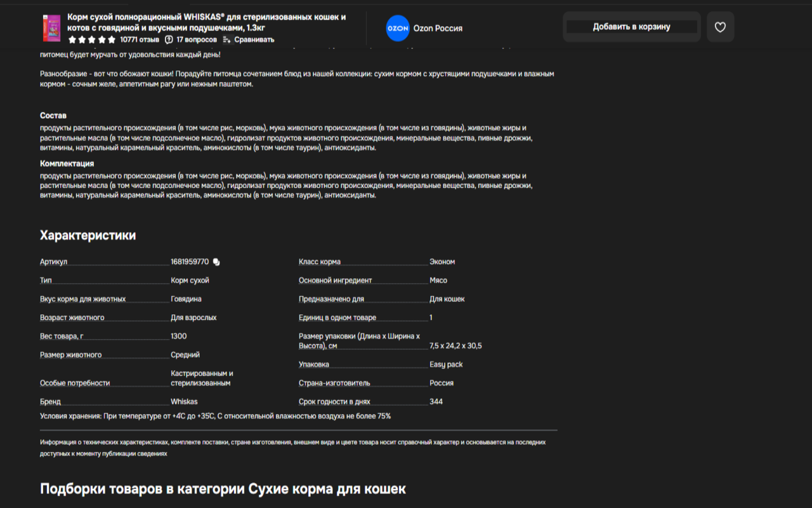Click the Для взрослых age value
This screenshot has width=812, height=508.
click(x=193, y=317)
